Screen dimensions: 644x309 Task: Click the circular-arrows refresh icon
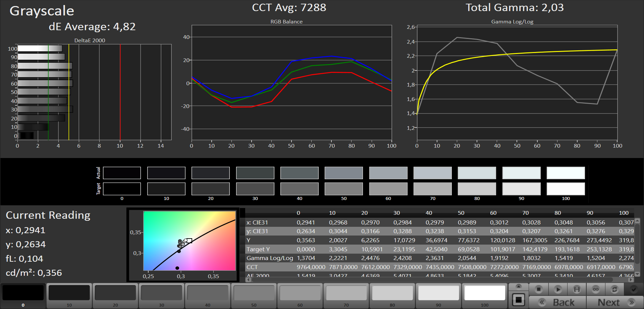[614, 289]
